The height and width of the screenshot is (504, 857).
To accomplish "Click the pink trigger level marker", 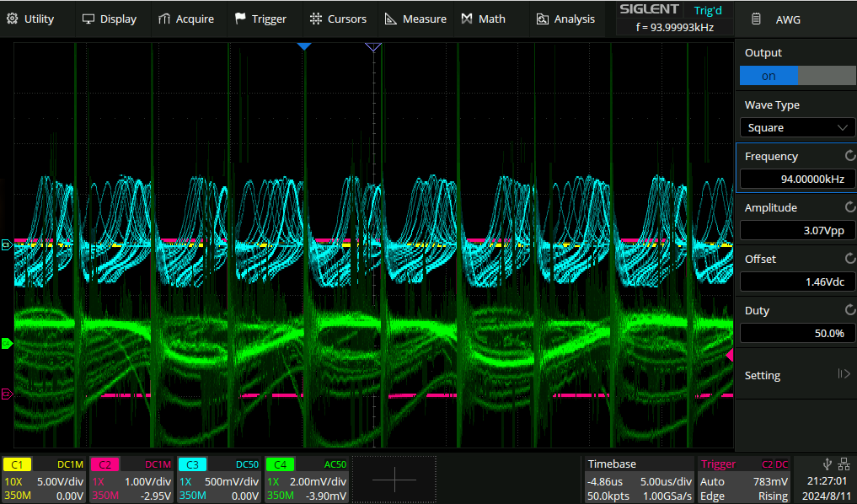I will coord(729,357).
